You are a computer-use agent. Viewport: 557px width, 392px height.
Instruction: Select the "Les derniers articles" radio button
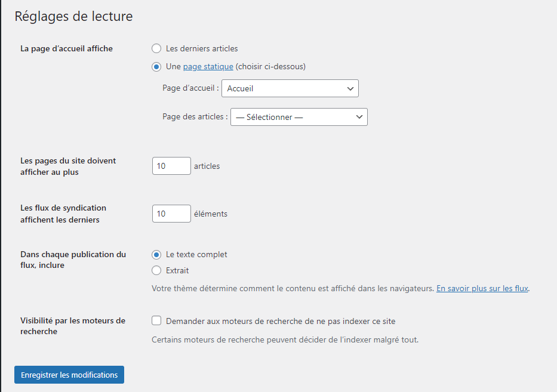pyautogui.click(x=156, y=48)
